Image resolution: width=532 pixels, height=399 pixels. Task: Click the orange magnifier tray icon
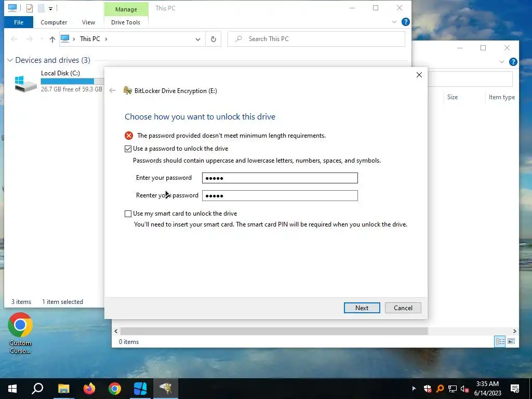440,389
